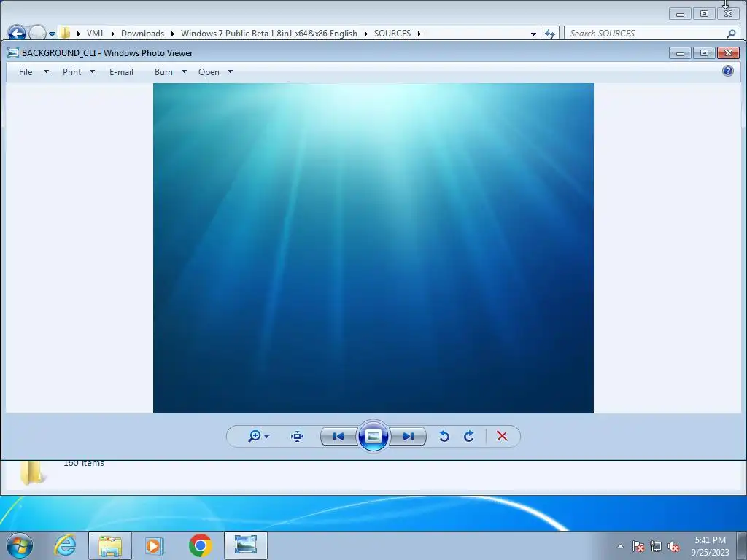Click the search magnifier icon in Explorer
The height and width of the screenshot is (560, 747).
[x=731, y=34]
